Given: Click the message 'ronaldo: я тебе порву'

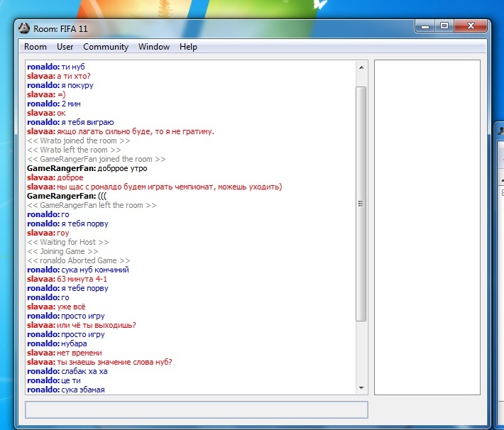Looking at the screenshot, I should click(x=67, y=288).
